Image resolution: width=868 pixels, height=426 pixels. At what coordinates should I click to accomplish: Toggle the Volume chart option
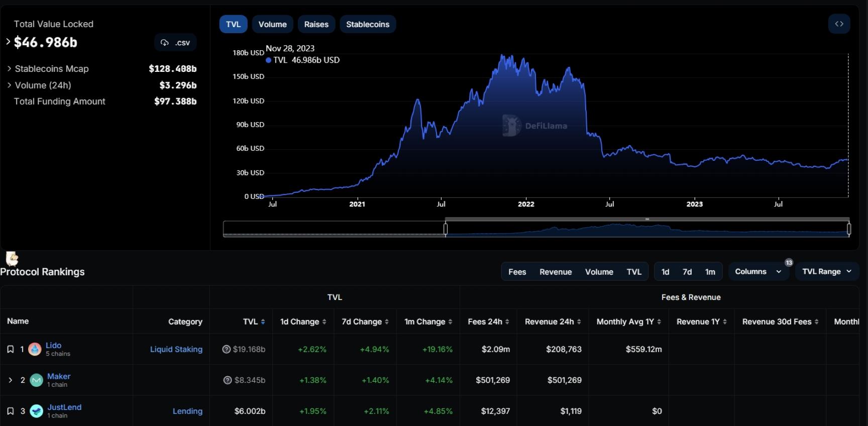click(x=272, y=24)
